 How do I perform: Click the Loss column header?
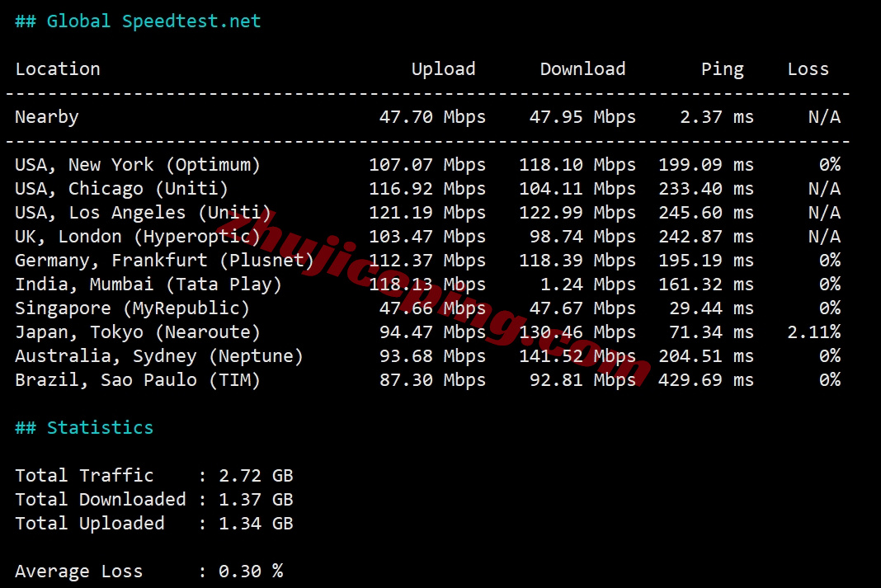pos(808,69)
